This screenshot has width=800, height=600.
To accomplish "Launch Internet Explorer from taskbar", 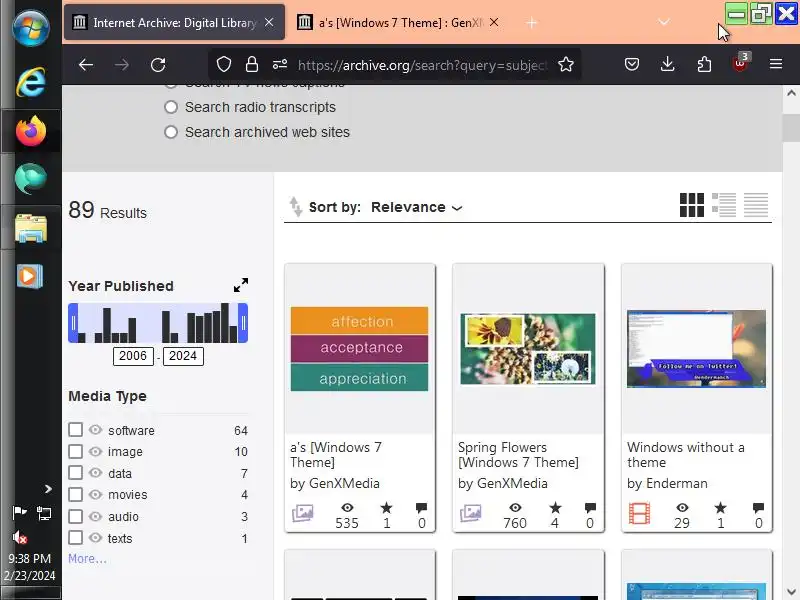I will [x=31, y=82].
